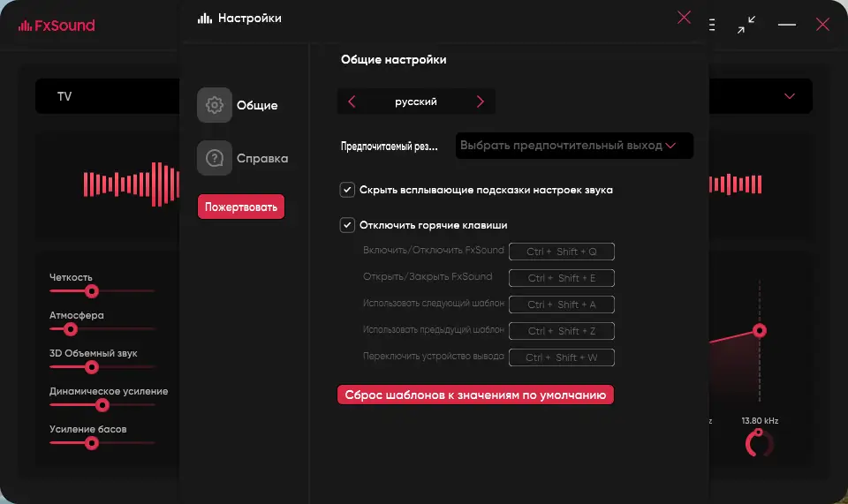Image resolution: width=848 pixels, height=504 pixels.
Task: Open the Общие settings gear icon
Action: (x=214, y=105)
